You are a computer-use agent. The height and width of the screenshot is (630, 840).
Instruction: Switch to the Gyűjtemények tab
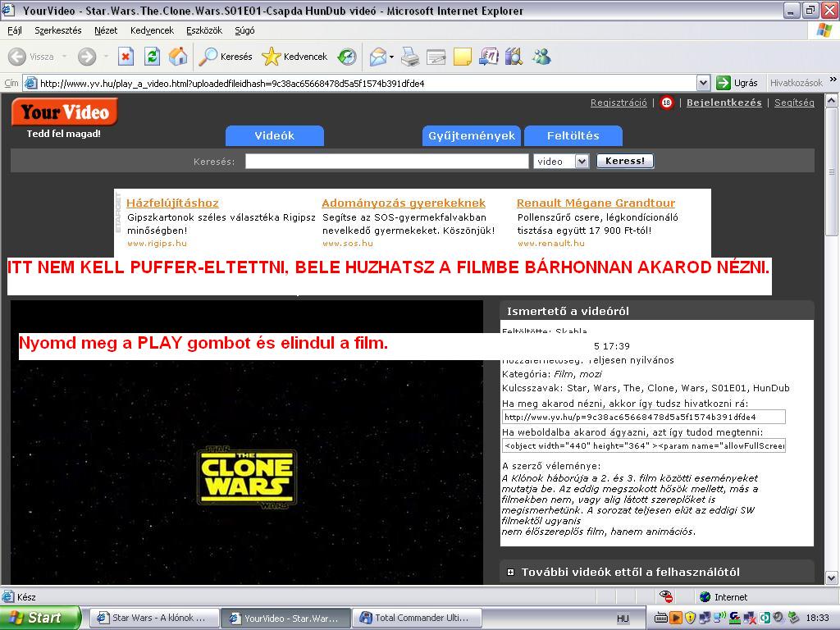472,136
